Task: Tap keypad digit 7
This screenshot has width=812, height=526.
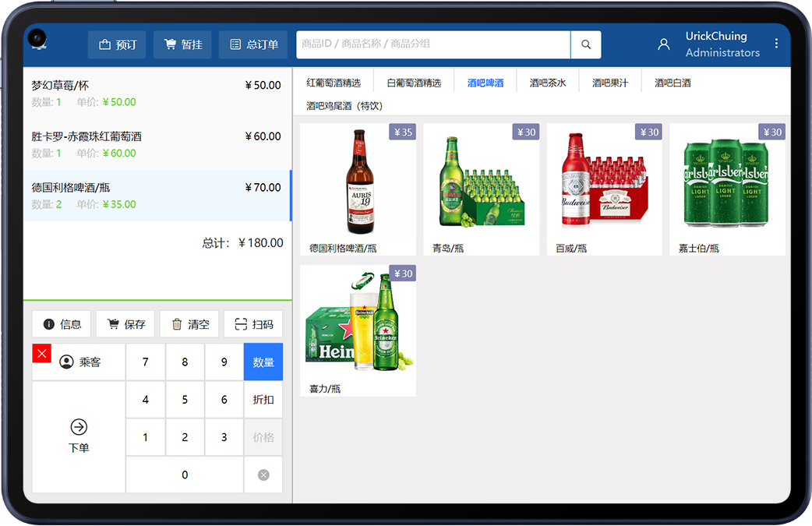Action: pos(146,362)
